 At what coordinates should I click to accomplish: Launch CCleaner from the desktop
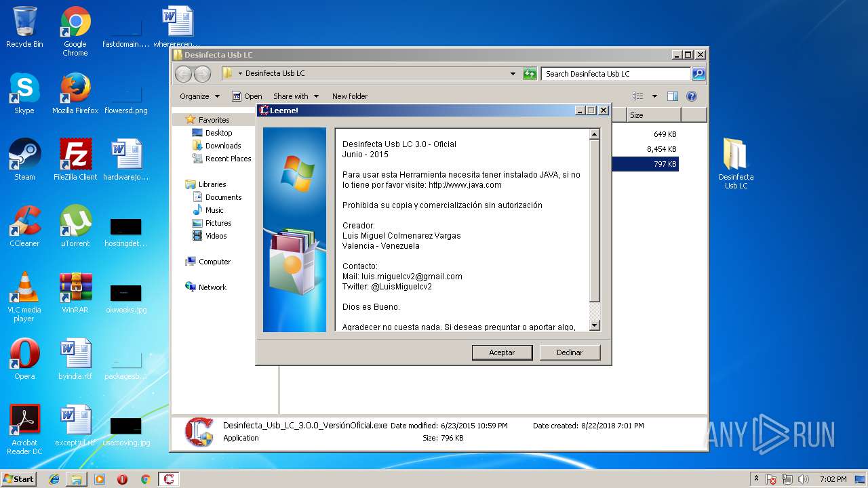(x=24, y=226)
